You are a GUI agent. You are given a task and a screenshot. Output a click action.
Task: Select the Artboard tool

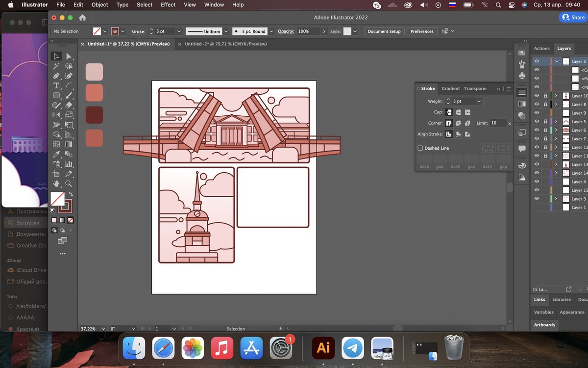click(x=56, y=174)
